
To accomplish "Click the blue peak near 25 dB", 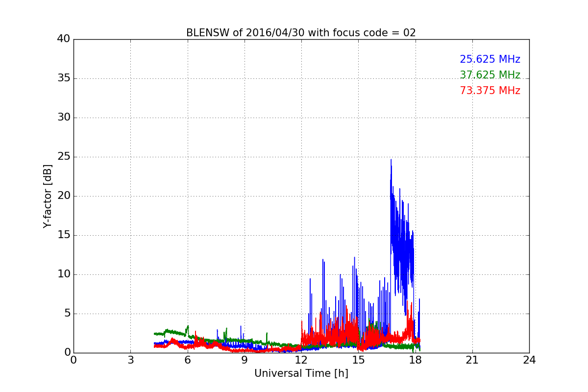I will [x=391, y=160].
